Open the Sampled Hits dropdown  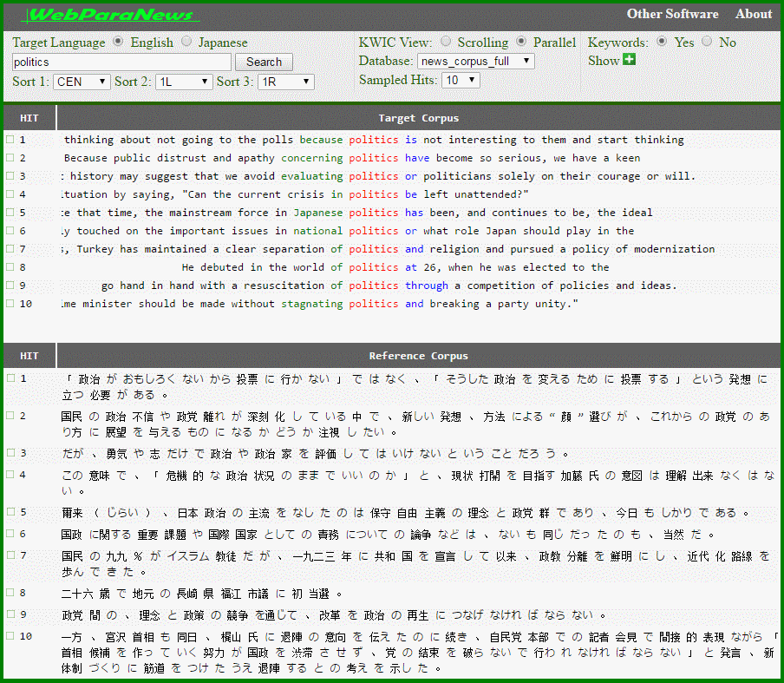click(461, 80)
